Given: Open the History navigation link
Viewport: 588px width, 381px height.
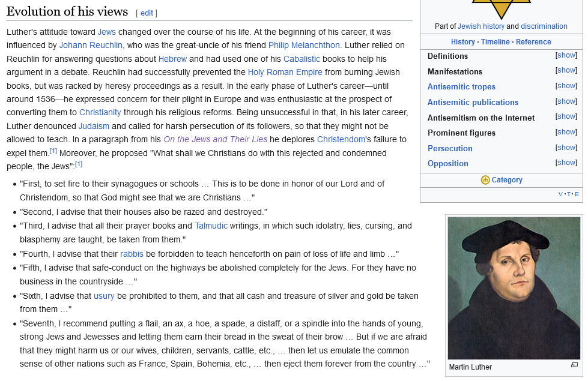Looking at the screenshot, I should 462,42.
